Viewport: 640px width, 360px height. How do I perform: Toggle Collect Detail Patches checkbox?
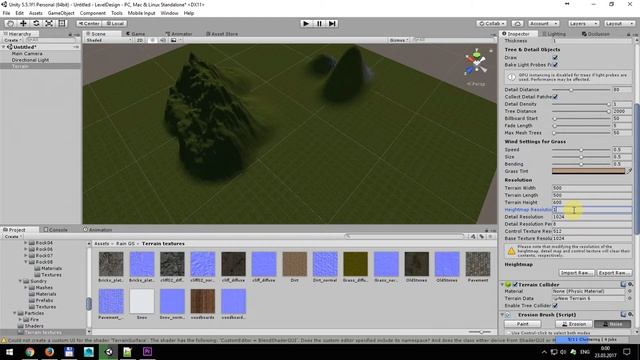[x=555, y=97]
